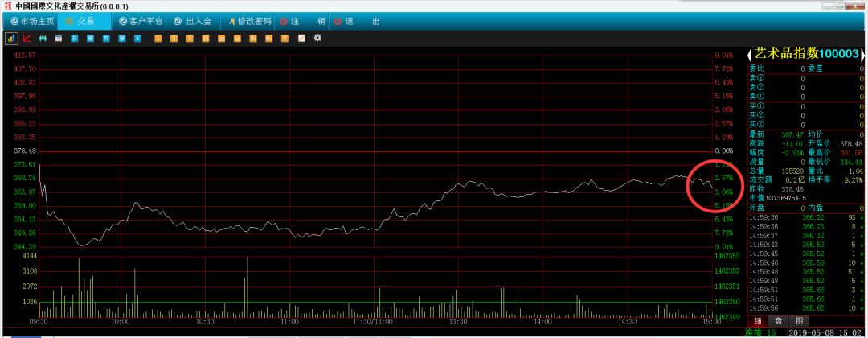
Task: Select the 14:59:37 trade row
Action: pos(806,236)
